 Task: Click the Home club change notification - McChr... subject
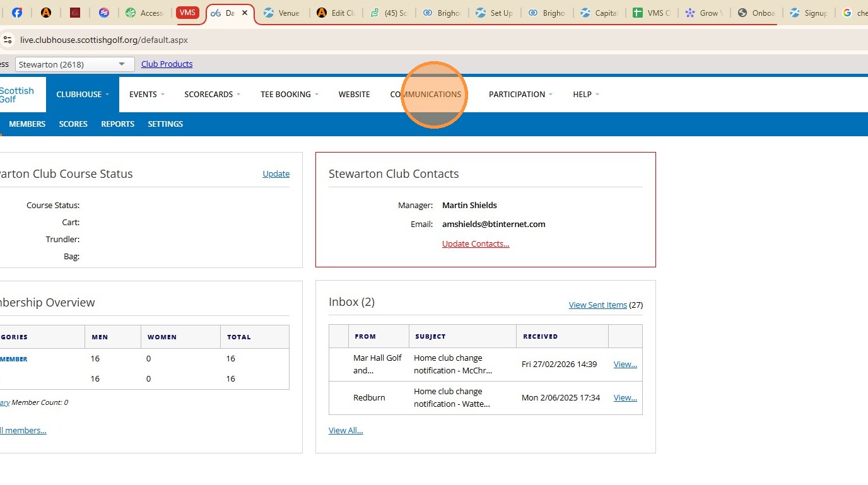pos(453,365)
